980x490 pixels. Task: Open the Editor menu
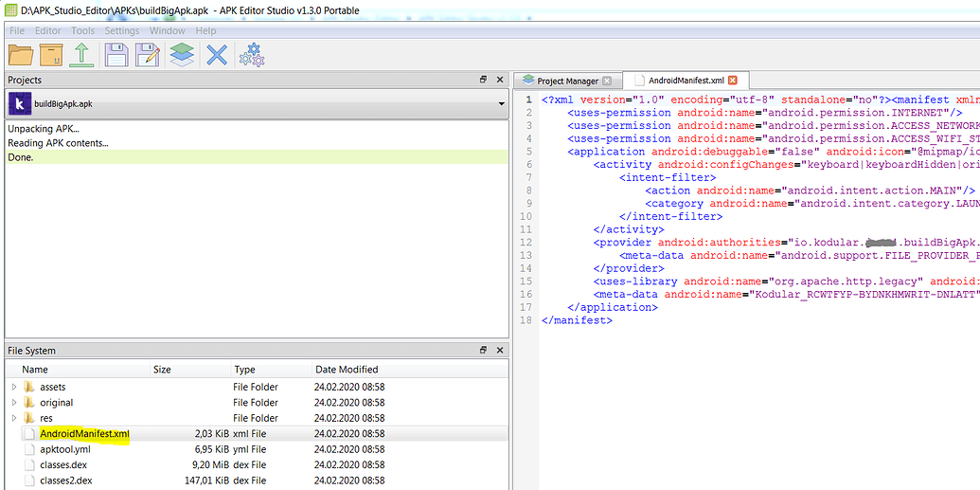(47, 30)
